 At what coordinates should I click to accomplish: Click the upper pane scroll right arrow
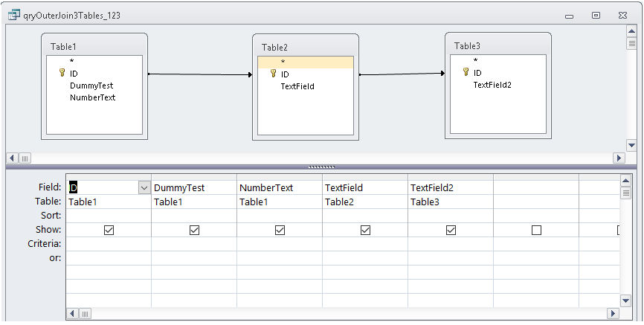pyautogui.click(x=619, y=158)
